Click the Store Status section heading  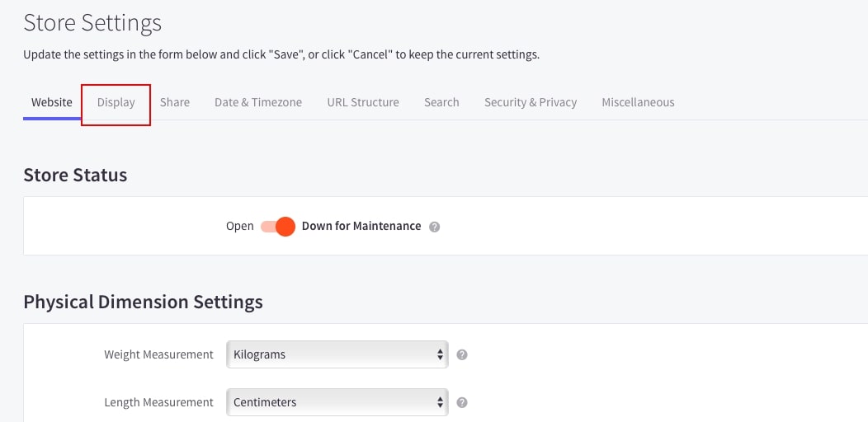coord(75,175)
